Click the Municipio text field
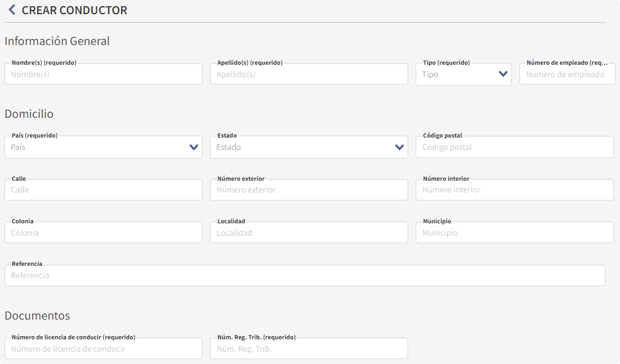Viewport: 620px width, 364px height. coord(514,233)
